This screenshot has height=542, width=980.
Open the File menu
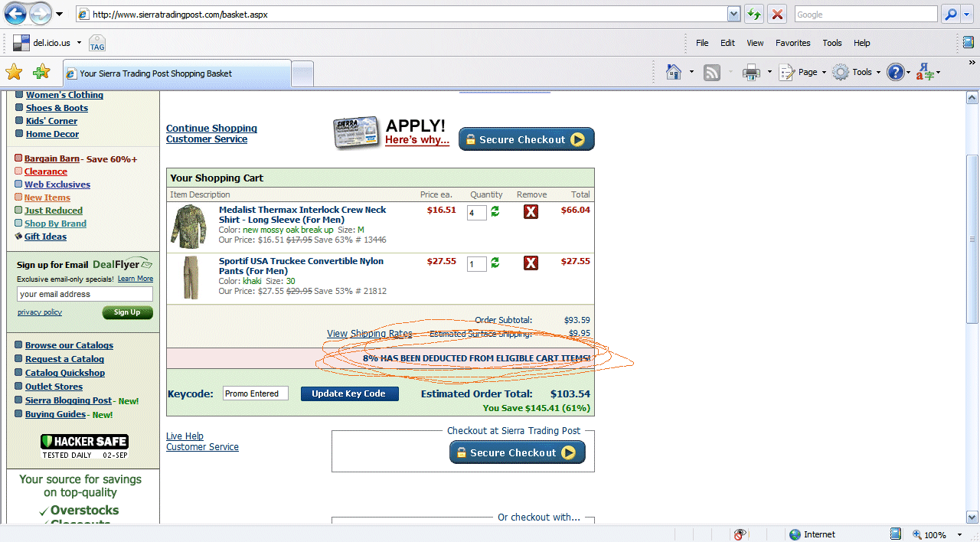pyautogui.click(x=701, y=43)
